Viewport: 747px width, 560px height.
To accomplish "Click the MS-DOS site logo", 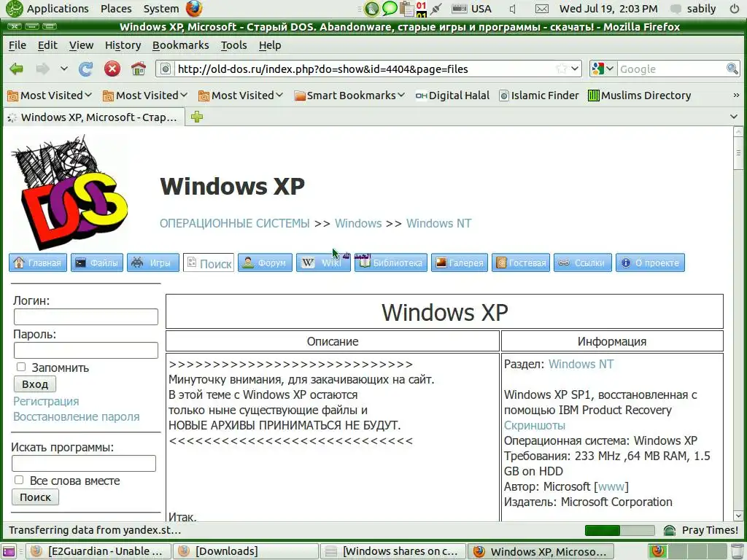I will pos(69,192).
